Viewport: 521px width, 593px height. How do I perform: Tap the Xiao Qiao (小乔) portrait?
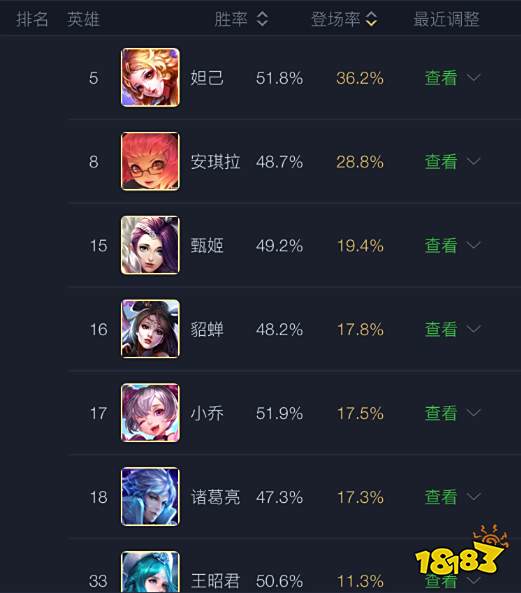click(150, 413)
